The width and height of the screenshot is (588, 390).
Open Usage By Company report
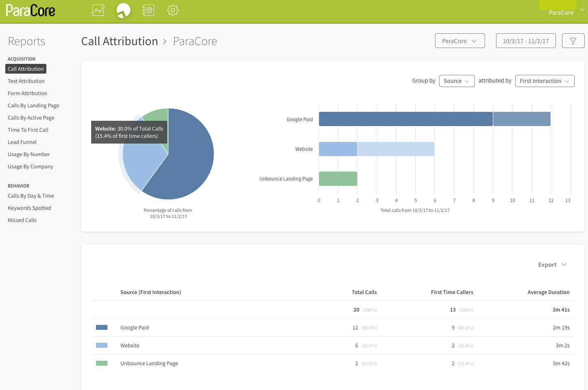pos(31,166)
